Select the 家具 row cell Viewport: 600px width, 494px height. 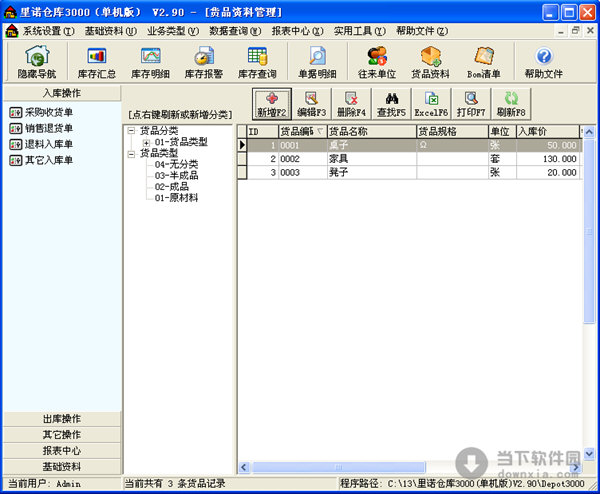pos(372,159)
